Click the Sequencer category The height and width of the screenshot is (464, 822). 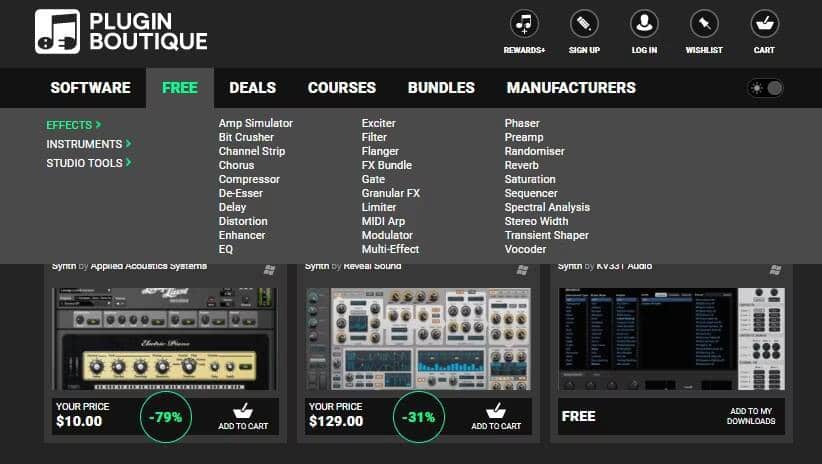pyautogui.click(x=531, y=193)
